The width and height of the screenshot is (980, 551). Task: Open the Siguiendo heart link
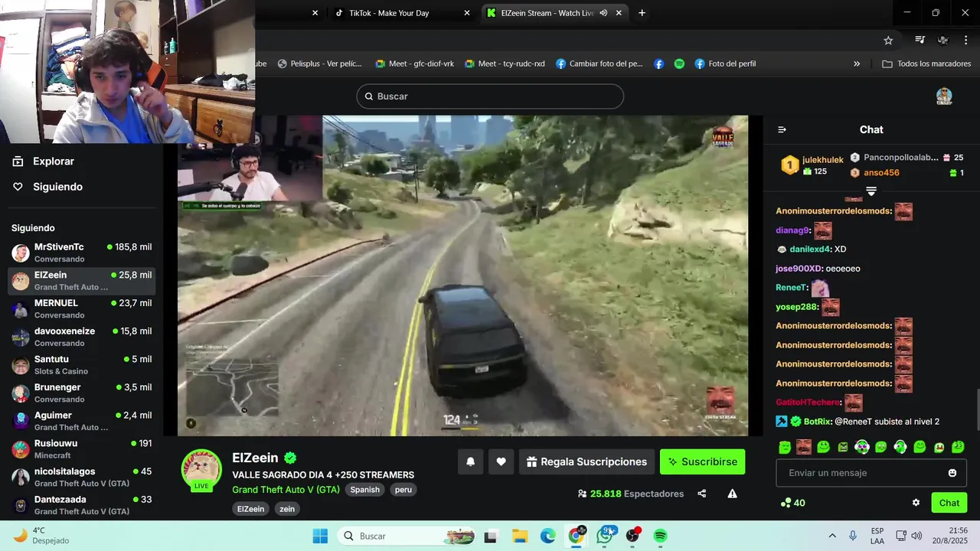(47, 187)
